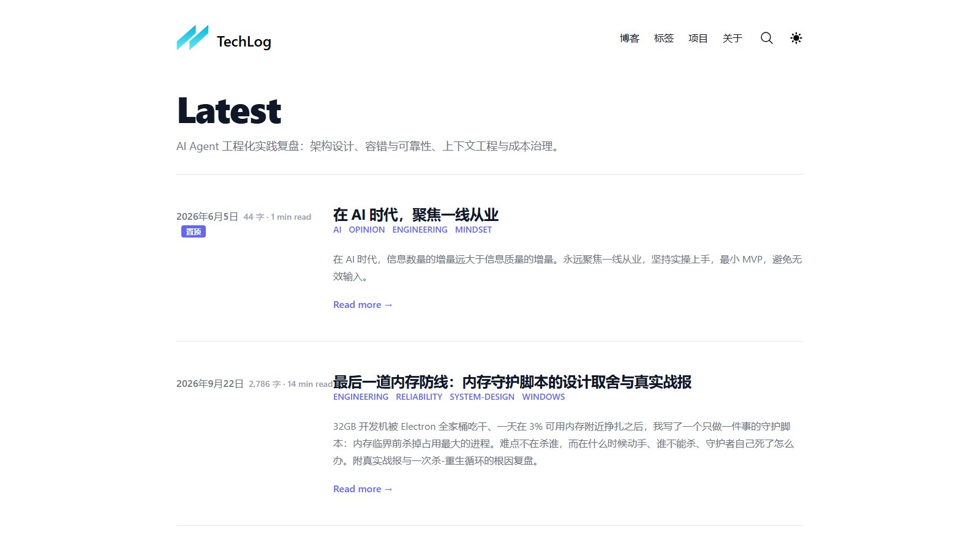Click the date 2026年6月5日

[x=207, y=217]
